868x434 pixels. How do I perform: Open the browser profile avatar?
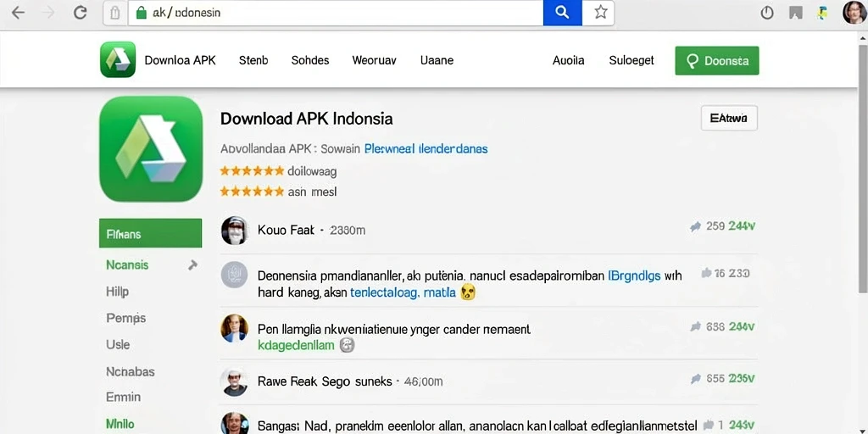tap(854, 12)
